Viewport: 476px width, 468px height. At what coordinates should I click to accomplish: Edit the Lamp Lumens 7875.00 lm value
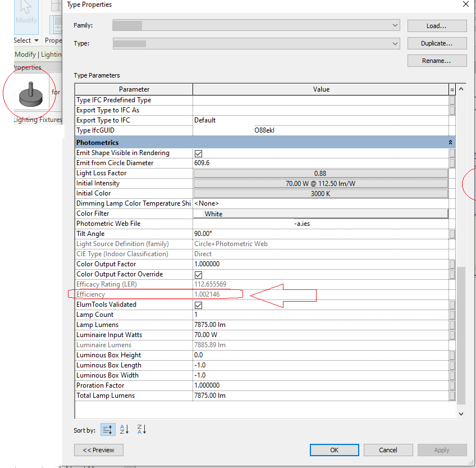[321, 325]
